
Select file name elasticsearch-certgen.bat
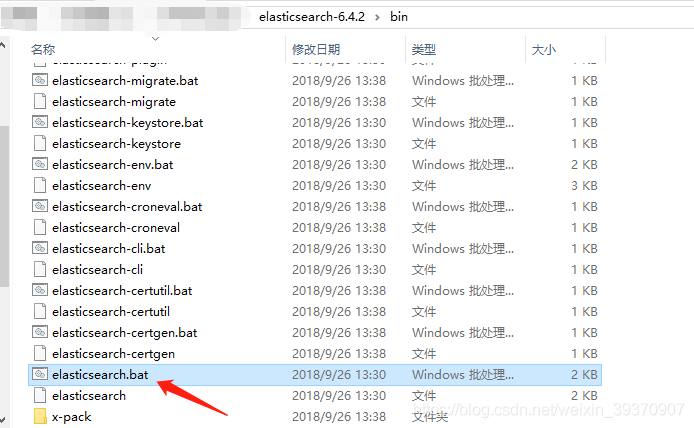[x=124, y=333]
